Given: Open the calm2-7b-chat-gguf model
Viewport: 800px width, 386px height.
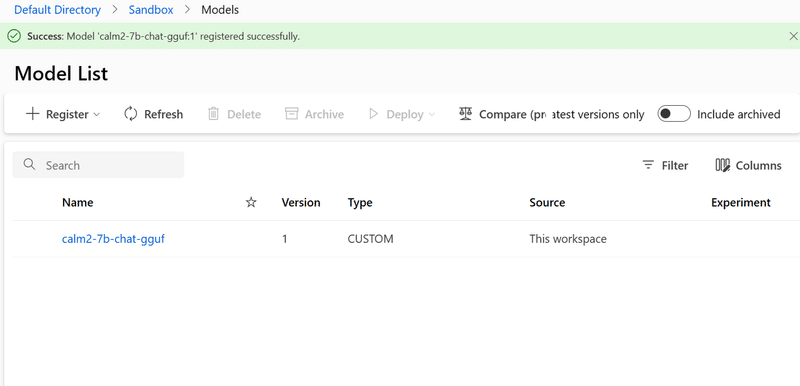Looking at the screenshot, I should [113, 239].
